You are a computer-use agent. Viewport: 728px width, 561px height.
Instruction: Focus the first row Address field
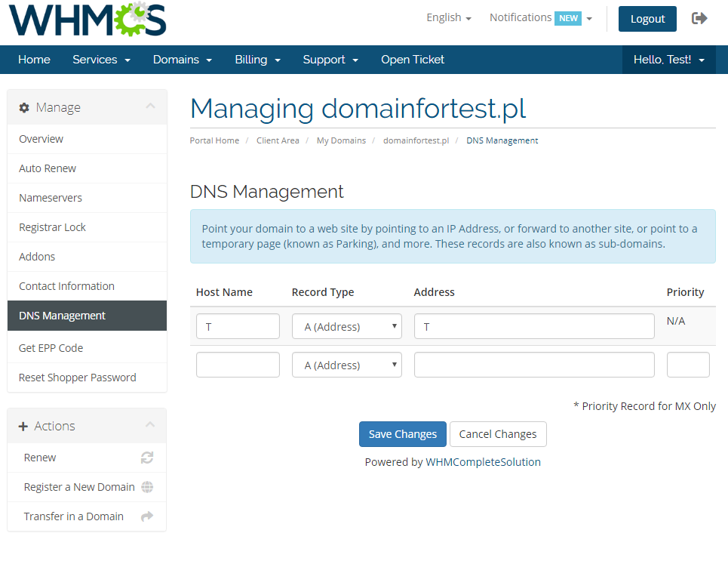click(534, 326)
